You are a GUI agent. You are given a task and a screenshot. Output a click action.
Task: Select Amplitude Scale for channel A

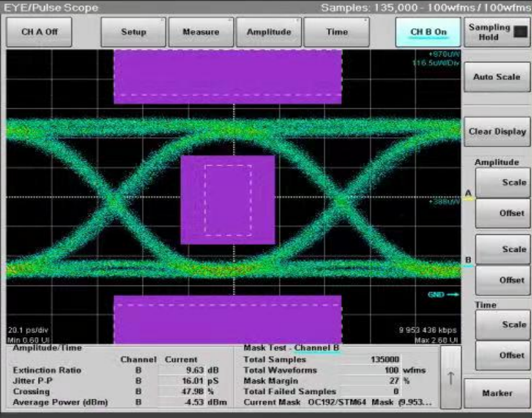[502, 182]
